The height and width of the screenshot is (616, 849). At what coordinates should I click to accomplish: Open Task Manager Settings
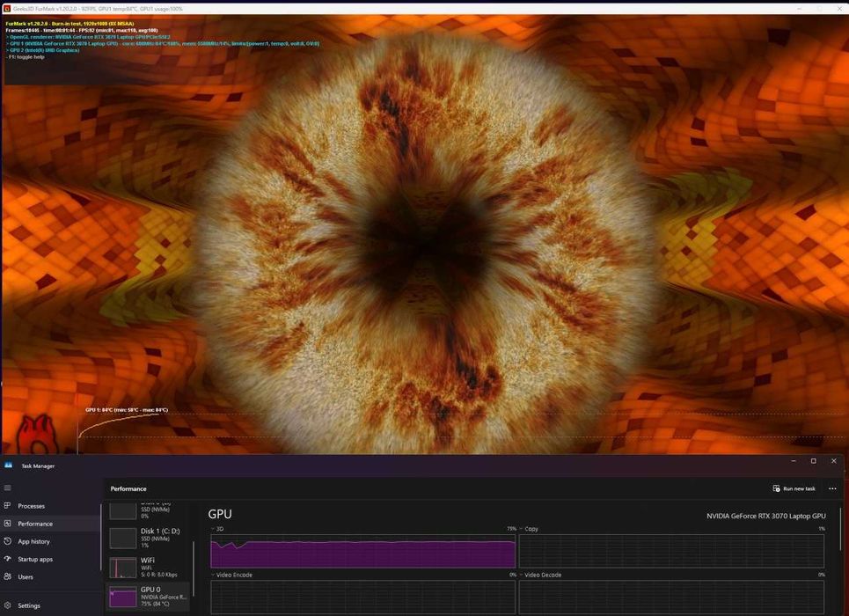pyautogui.click(x=29, y=605)
